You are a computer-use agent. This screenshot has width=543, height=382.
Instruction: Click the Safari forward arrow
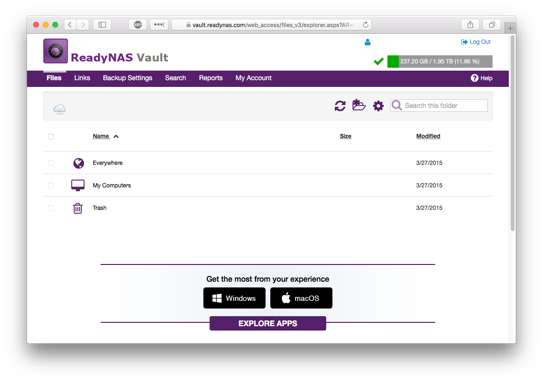83,25
